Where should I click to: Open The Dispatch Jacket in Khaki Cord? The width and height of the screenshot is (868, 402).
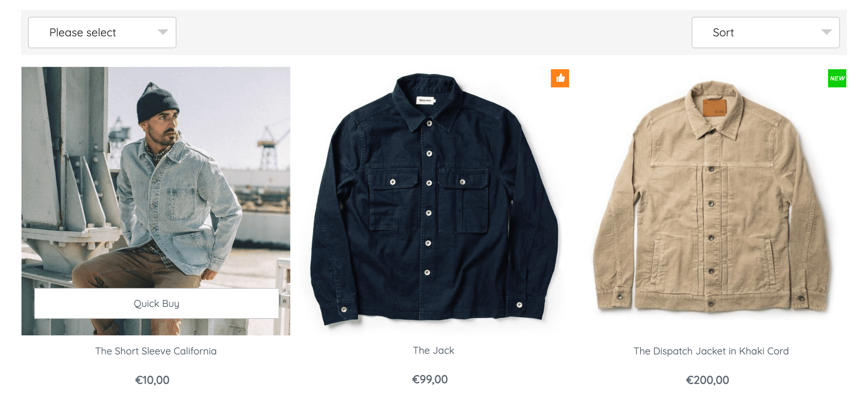(x=711, y=351)
